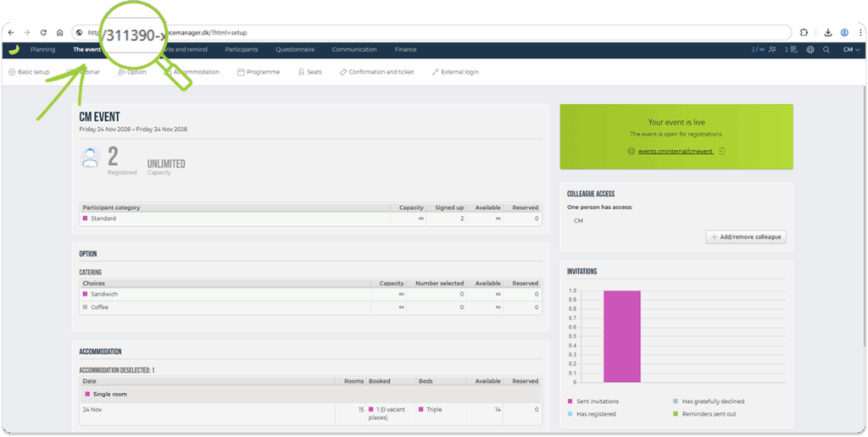Viewport: 868px width, 437px height.
Task: Open search with the magnifier icon
Action: (826, 50)
